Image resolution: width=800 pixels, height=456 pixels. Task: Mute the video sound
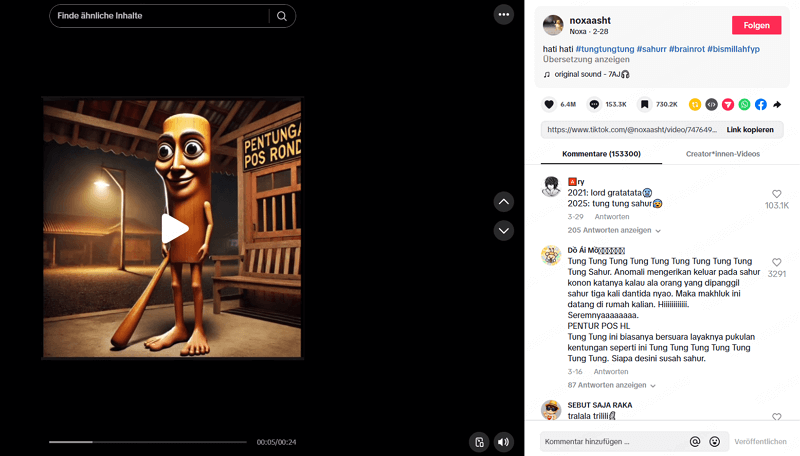point(503,442)
